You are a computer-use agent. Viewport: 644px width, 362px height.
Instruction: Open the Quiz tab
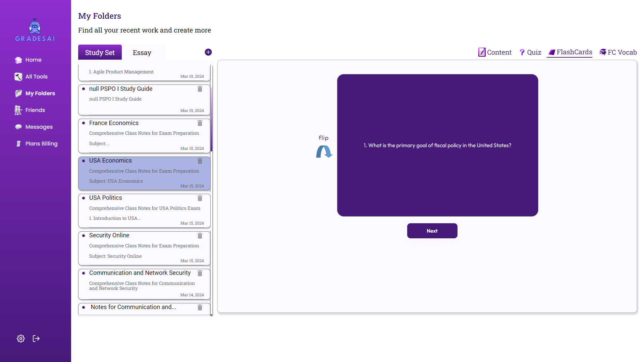(x=530, y=52)
